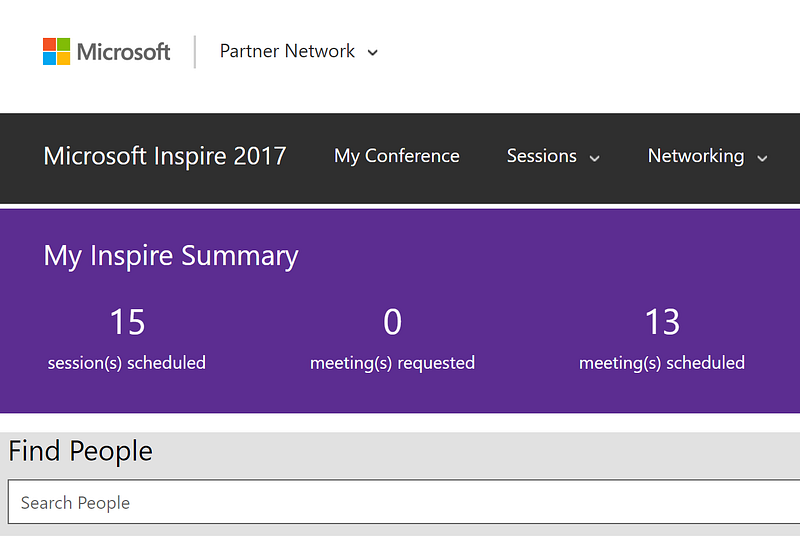Expand the Sessions dropdown arrow
Viewport: 800px width, 549px height.
tap(594, 158)
